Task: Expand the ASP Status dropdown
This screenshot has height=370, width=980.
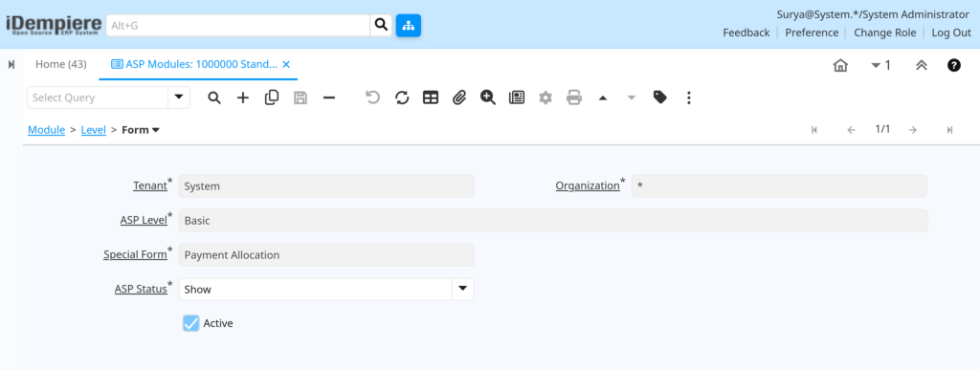Action: click(462, 289)
